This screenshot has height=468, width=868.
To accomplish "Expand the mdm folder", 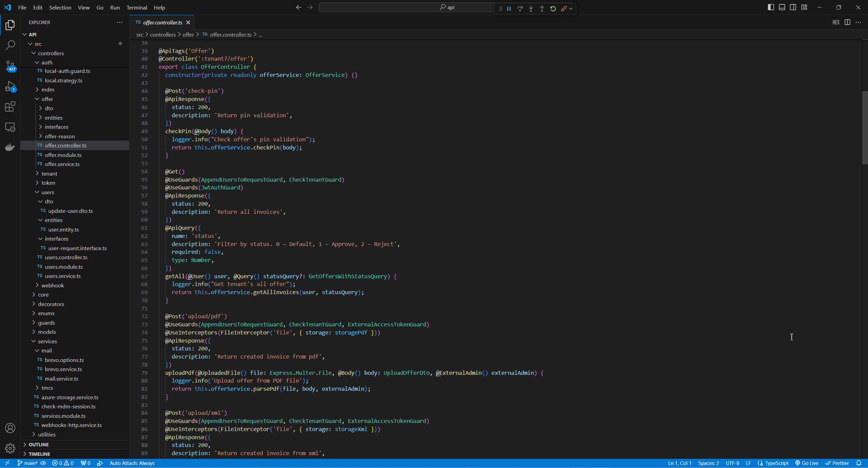I will [x=47, y=89].
